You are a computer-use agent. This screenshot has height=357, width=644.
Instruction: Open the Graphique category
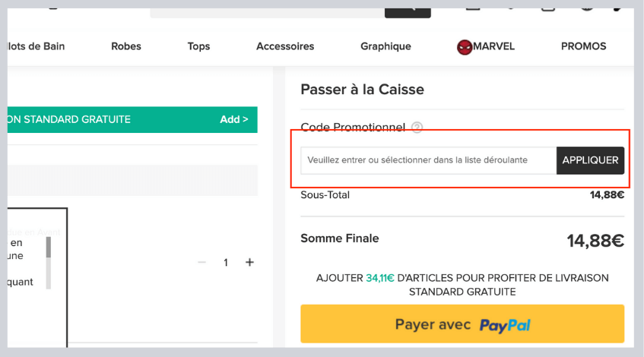point(385,46)
